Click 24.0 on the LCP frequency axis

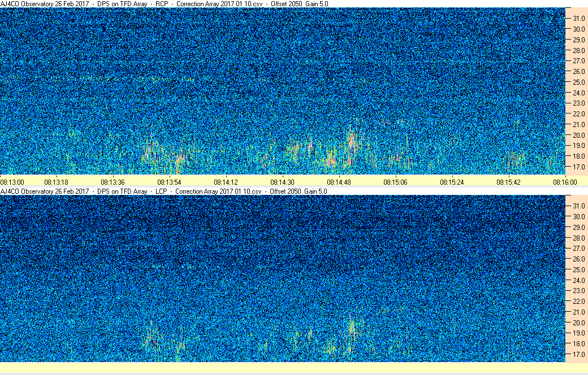point(578,280)
